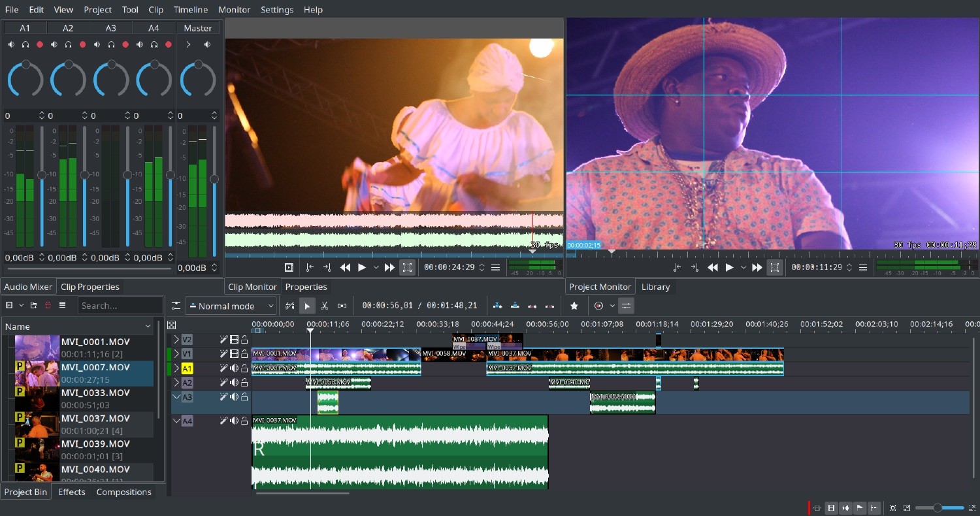The image size is (980, 516).
Task: Click the star favorite effects icon
Action: (574, 306)
